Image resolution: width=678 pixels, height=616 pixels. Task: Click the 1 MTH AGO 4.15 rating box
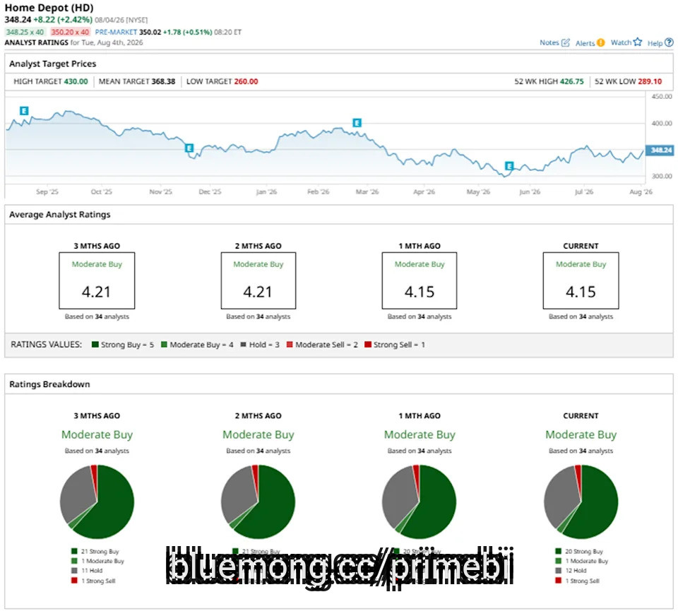point(420,280)
